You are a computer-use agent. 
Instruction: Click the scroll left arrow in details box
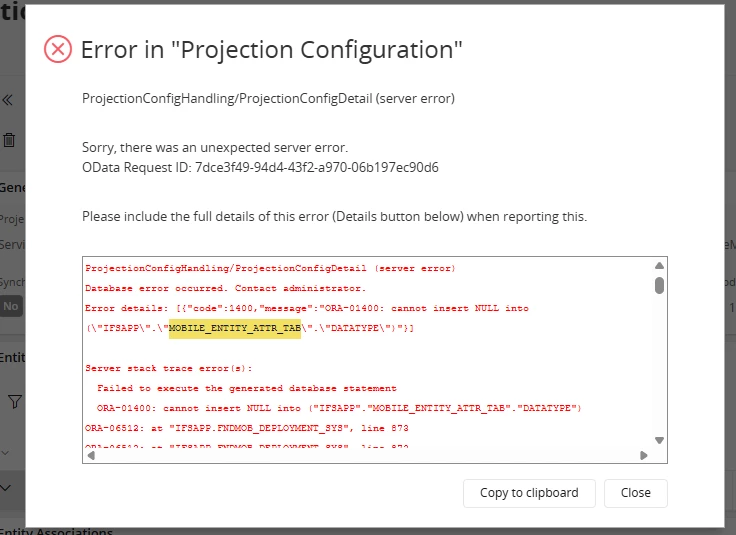[x=91, y=455]
